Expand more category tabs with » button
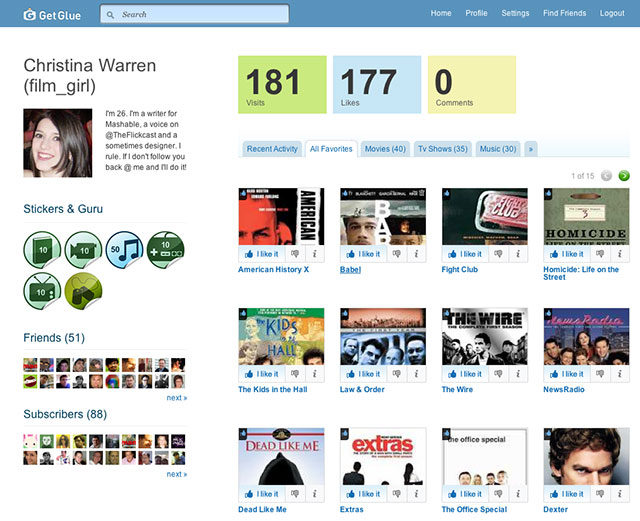The image size is (640, 521). (531, 149)
